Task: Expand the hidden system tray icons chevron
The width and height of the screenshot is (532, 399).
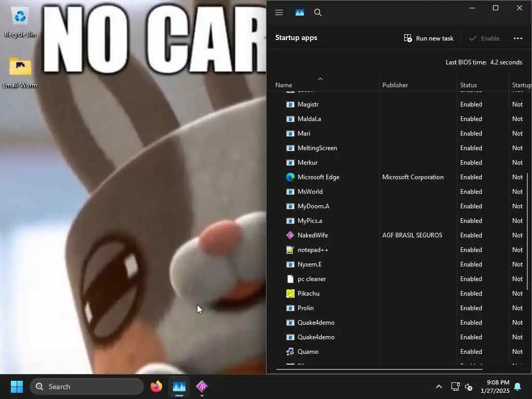Action: coord(438,387)
